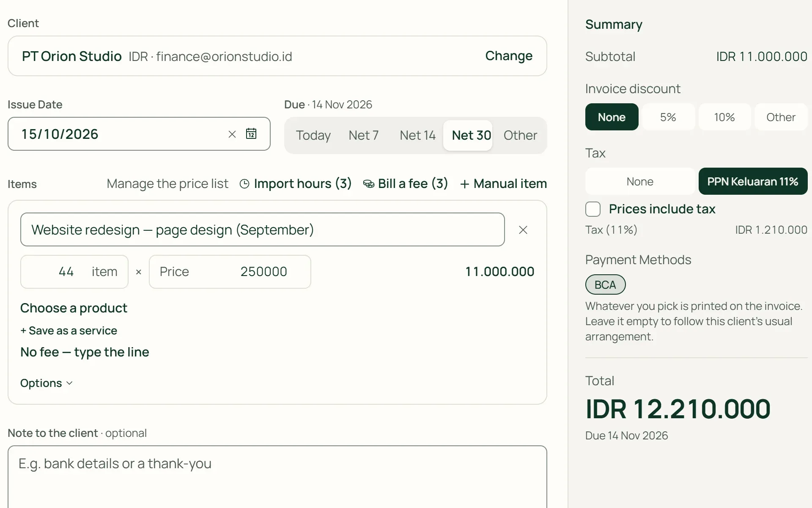This screenshot has height=508, width=812.
Task: Focus the Issue Date field 15/10/2026
Action: (139, 134)
